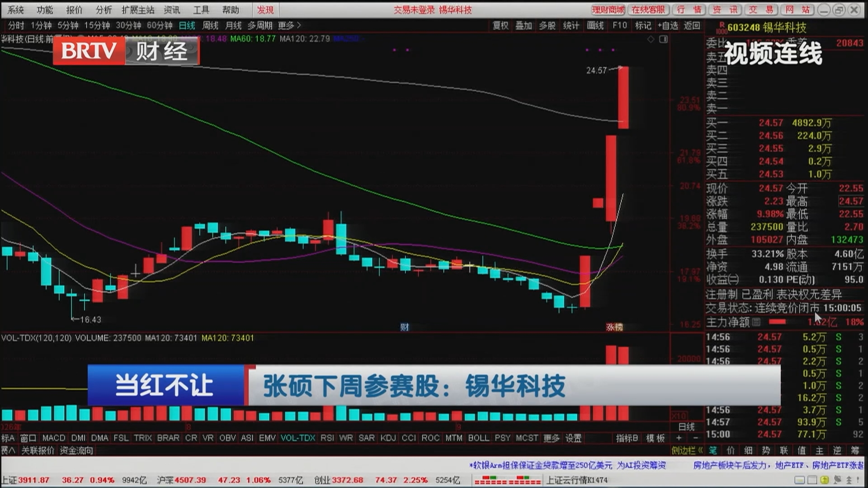This screenshot has height=488, width=868.
Task: Click the 叠加 toolbar item
Action: coord(524,26)
